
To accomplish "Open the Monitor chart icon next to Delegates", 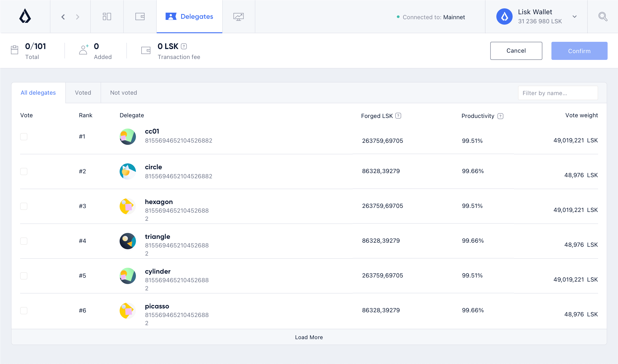I will pos(238,16).
